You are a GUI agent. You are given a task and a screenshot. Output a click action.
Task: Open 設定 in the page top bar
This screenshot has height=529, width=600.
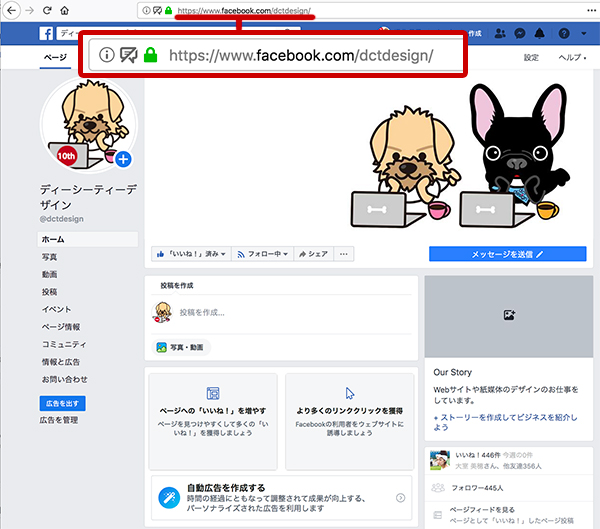point(531,57)
